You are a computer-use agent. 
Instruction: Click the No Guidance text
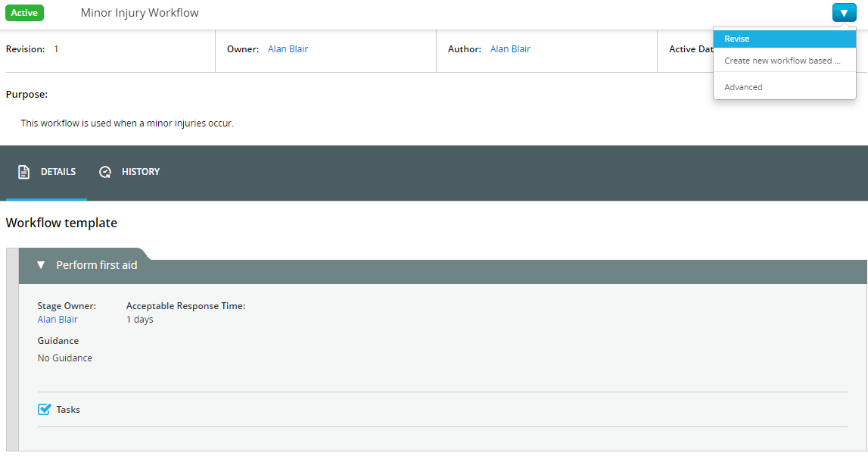[x=65, y=358]
